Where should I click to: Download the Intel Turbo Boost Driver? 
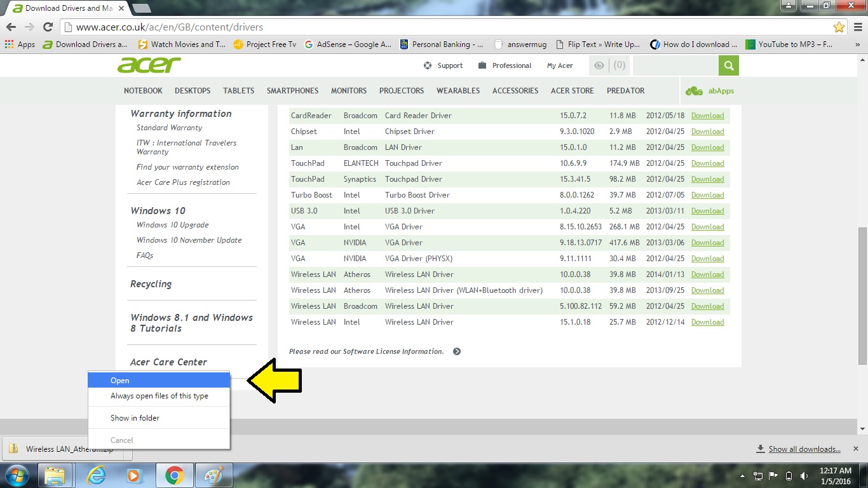click(707, 195)
